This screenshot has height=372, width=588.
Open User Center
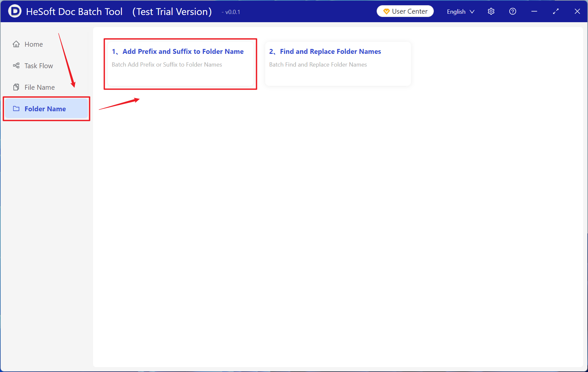pyautogui.click(x=405, y=11)
